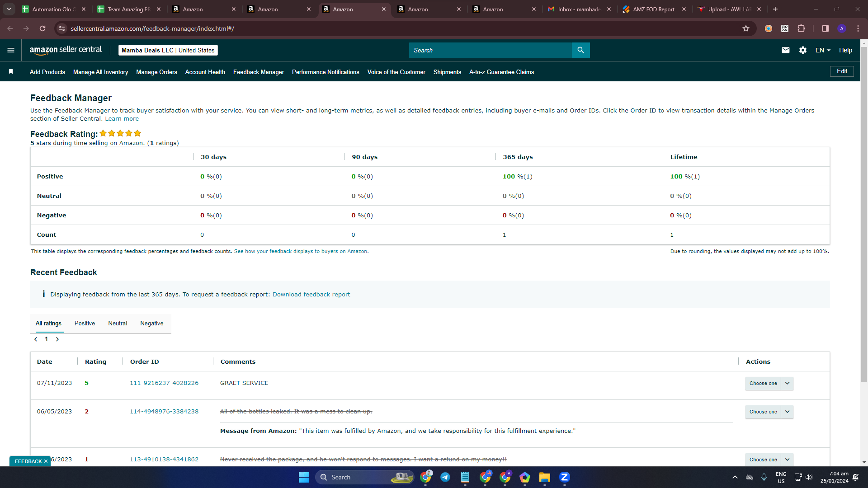This screenshot has height=488, width=868.
Task: Open the Add Products menu item
Action: [x=47, y=72]
